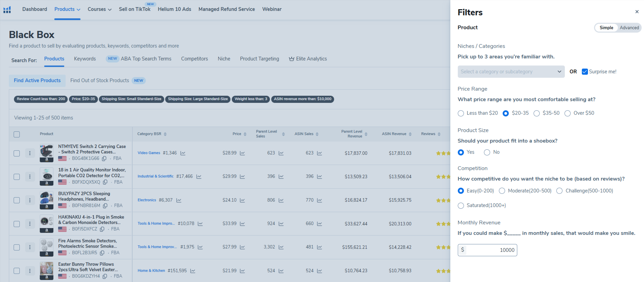The height and width of the screenshot is (282, 644).
Task: Choose Moderate(200-500) competition level
Action: (502, 191)
